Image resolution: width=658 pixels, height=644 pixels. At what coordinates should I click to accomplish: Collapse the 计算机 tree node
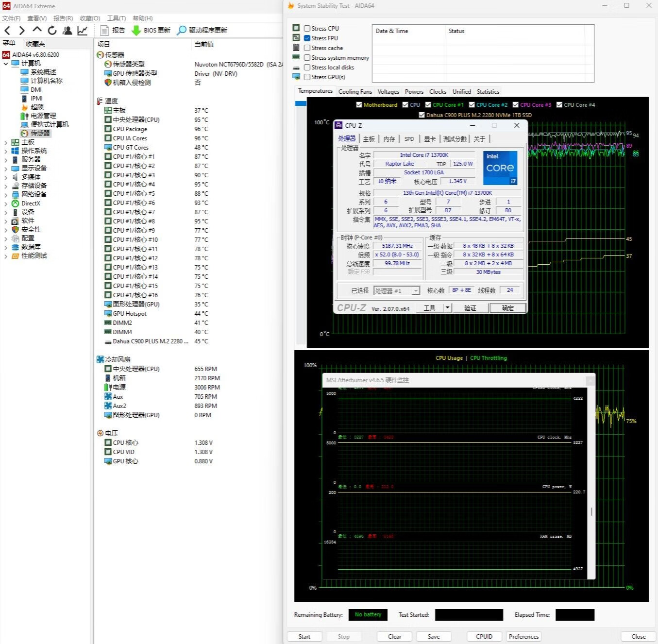coord(5,63)
